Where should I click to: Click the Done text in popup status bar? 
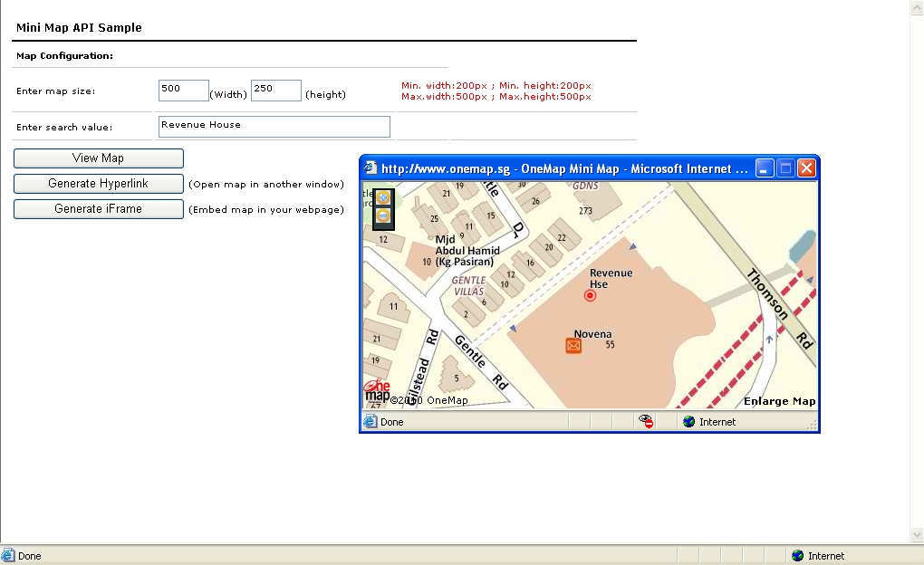click(x=392, y=422)
